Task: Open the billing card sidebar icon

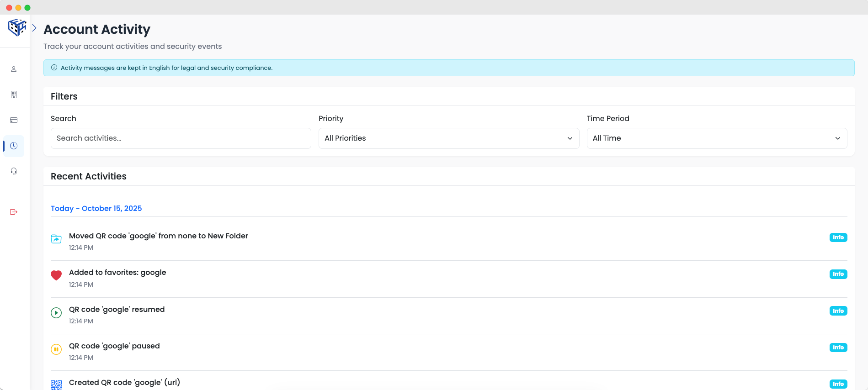Action: [x=14, y=120]
